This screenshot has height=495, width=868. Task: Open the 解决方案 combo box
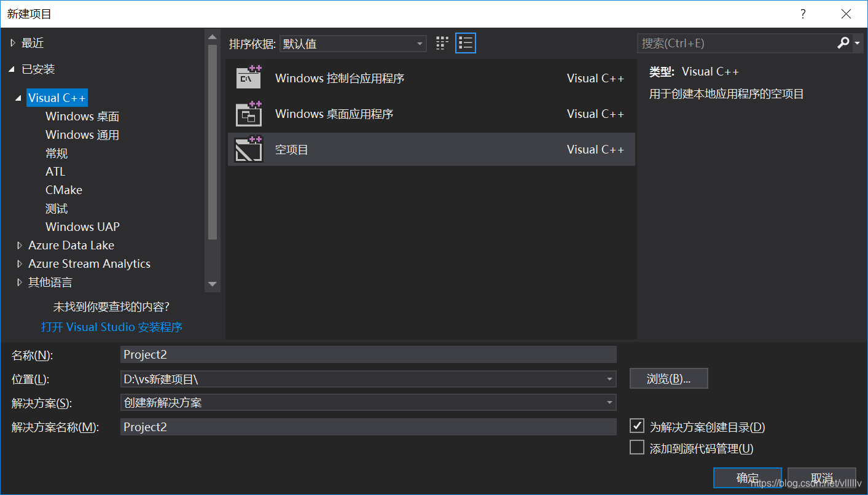point(369,403)
